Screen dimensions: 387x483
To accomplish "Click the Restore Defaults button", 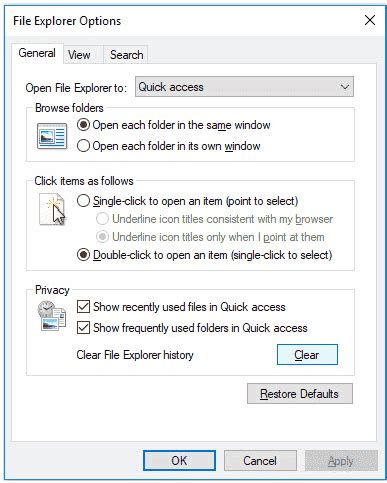I will click(300, 394).
